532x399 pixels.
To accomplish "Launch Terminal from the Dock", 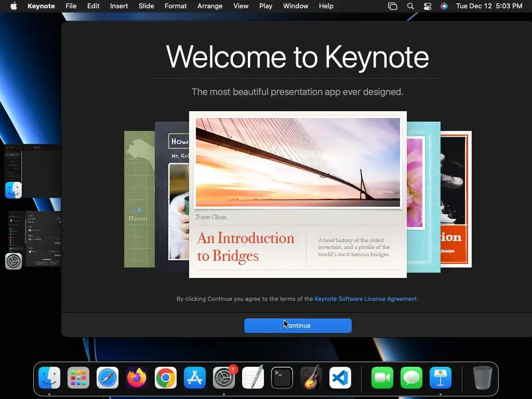I will (x=282, y=378).
